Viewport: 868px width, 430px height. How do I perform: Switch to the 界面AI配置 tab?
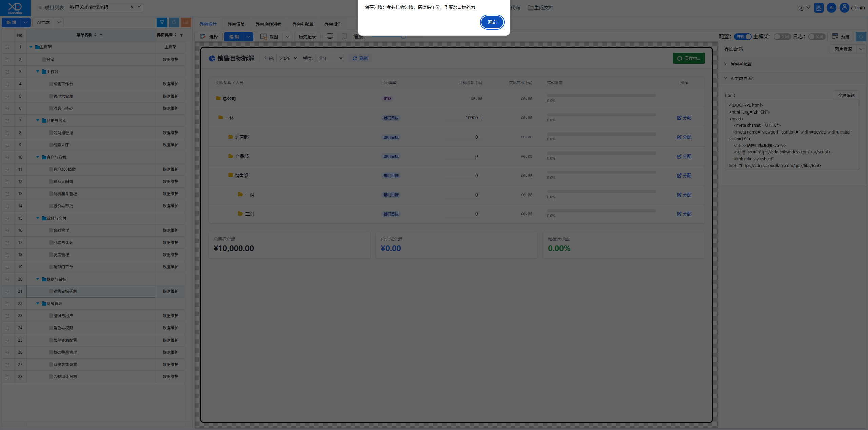[303, 24]
